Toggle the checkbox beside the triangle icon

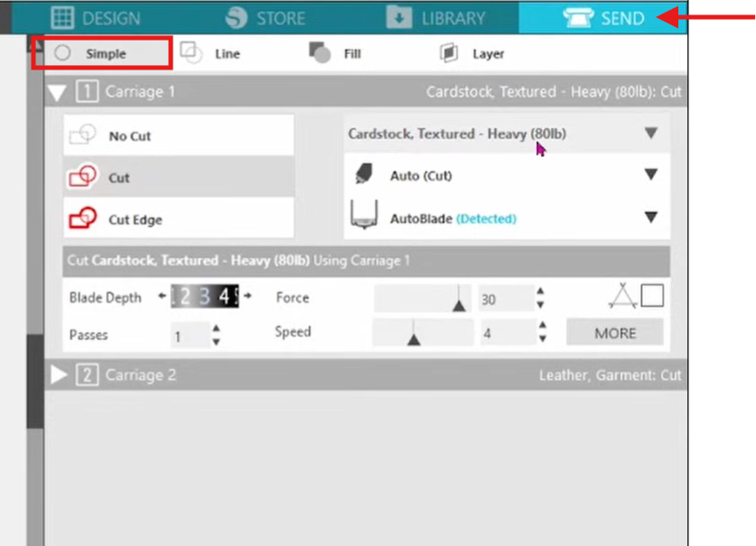pos(652,296)
